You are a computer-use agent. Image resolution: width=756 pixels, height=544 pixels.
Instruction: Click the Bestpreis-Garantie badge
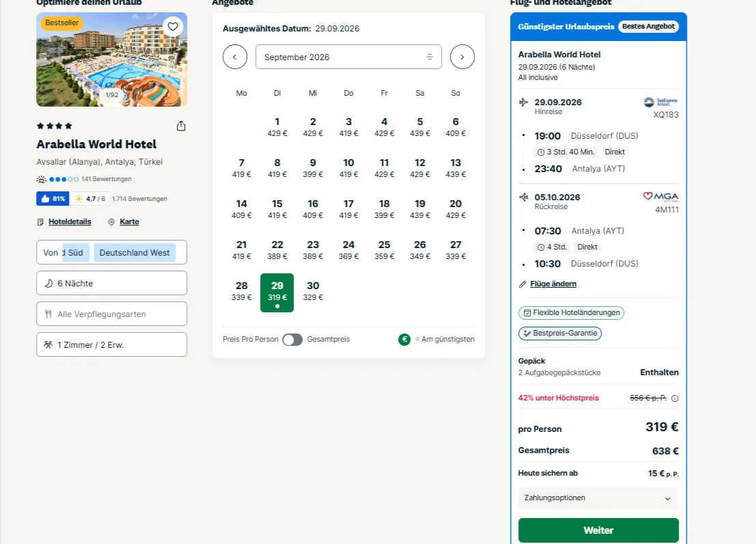(x=560, y=333)
